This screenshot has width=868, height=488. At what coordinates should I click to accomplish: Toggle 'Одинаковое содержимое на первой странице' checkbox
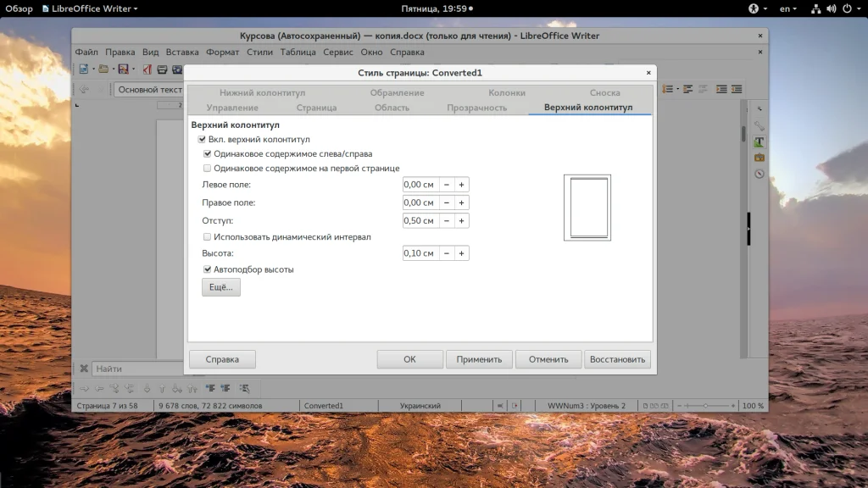click(x=208, y=169)
